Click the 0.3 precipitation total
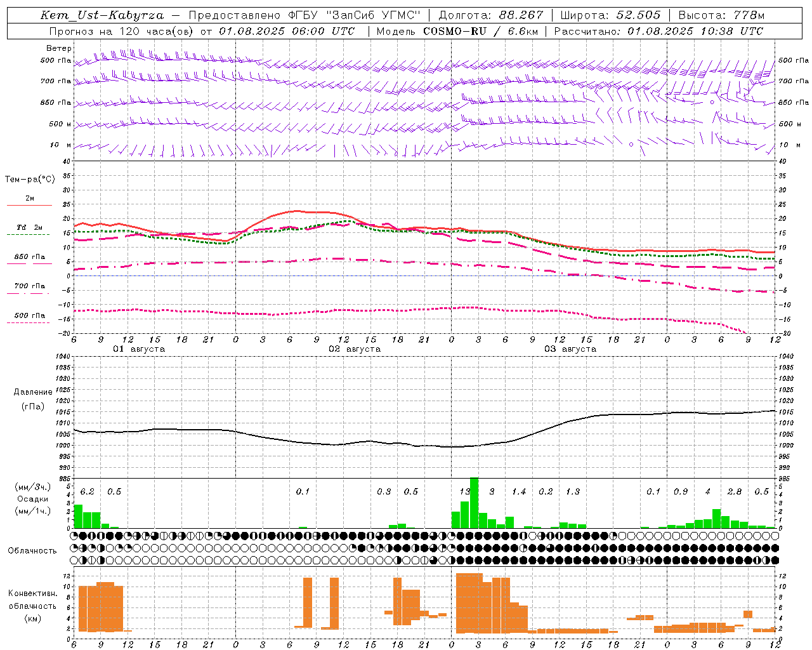Image resolution: width=812 pixels, height=650 pixels. coord(384,492)
